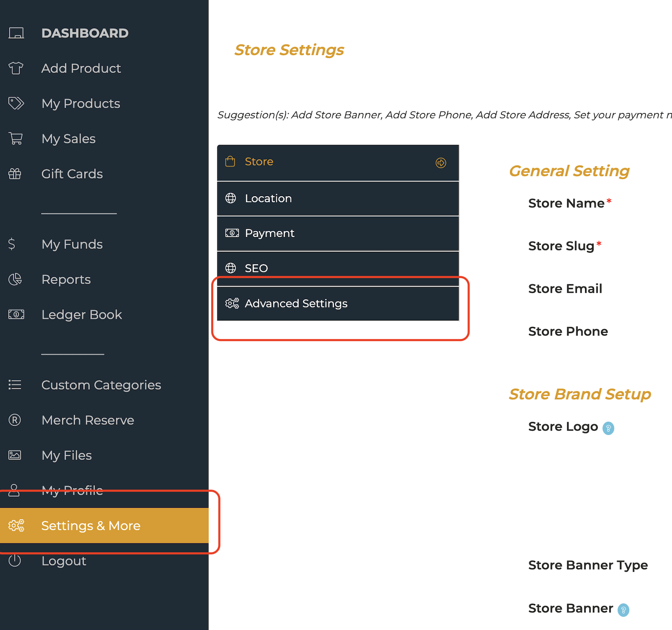Image resolution: width=672 pixels, height=630 pixels.
Task: Click the arrow icon on Store tab
Action: 440,163
